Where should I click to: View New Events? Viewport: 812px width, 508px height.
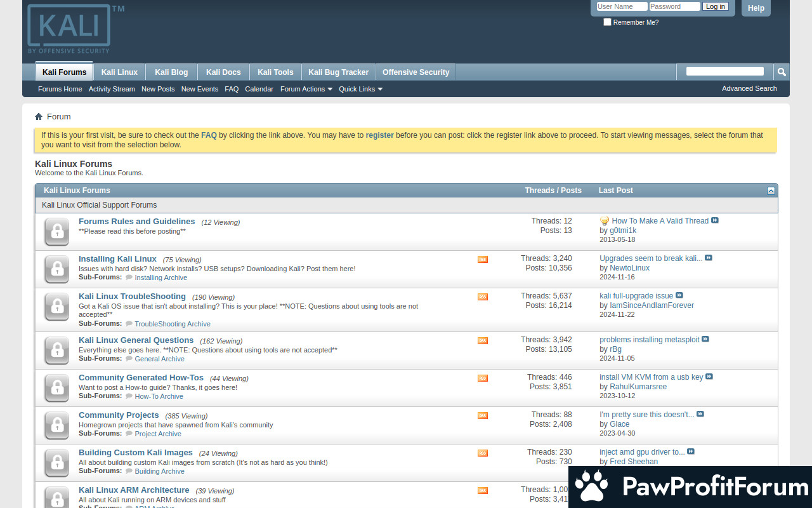(x=200, y=89)
